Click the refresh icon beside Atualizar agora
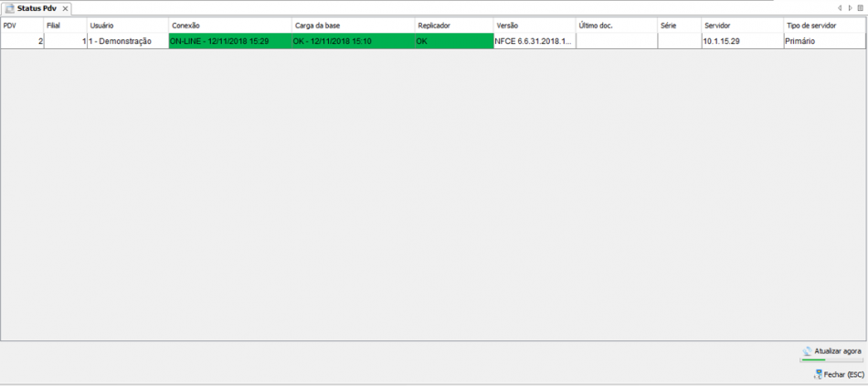 [807, 350]
